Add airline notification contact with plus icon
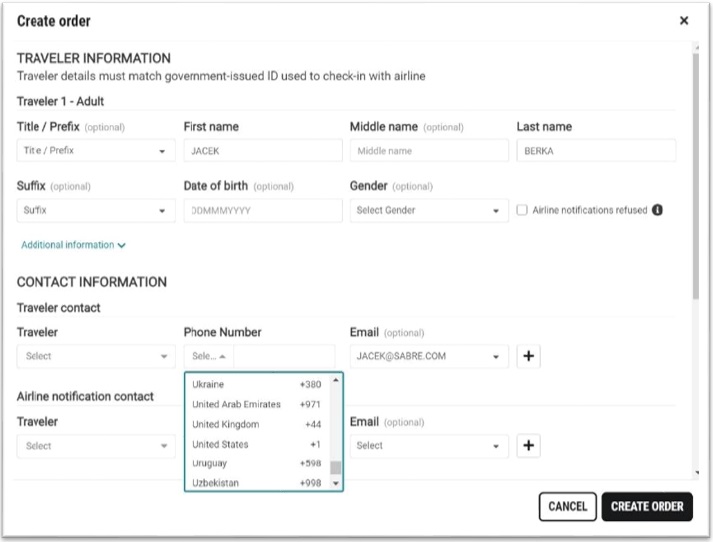The width and height of the screenshot is (713, 542). click(x=528, y=446)
